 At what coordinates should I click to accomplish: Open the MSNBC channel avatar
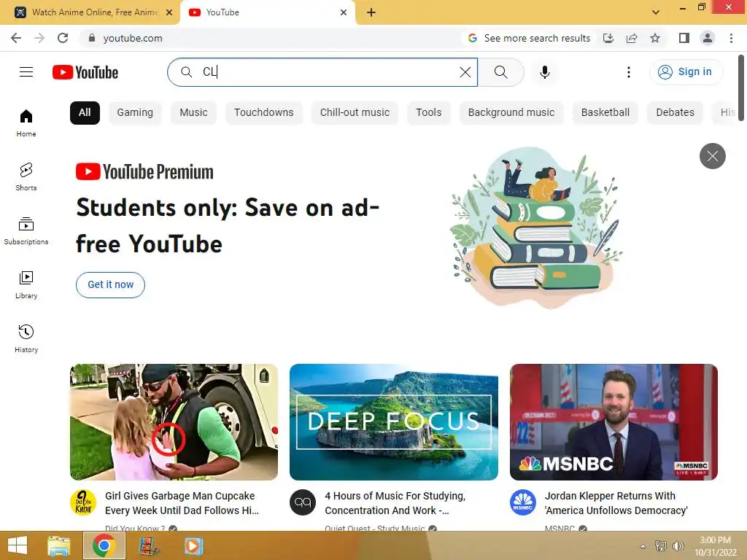point(522,502)
